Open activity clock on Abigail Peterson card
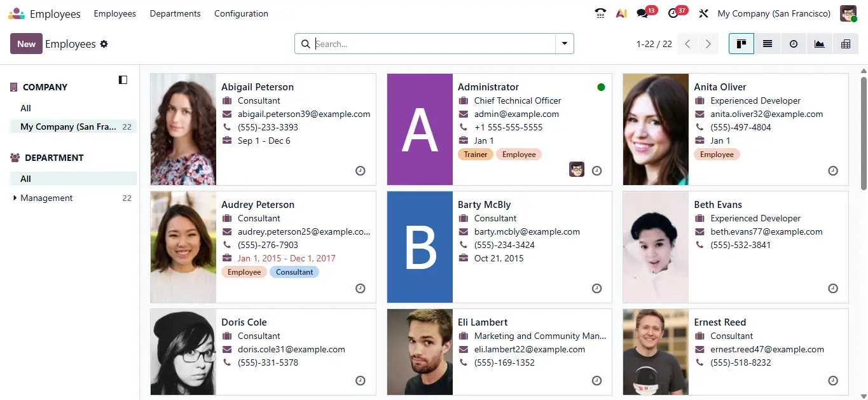 click(361, 170)
